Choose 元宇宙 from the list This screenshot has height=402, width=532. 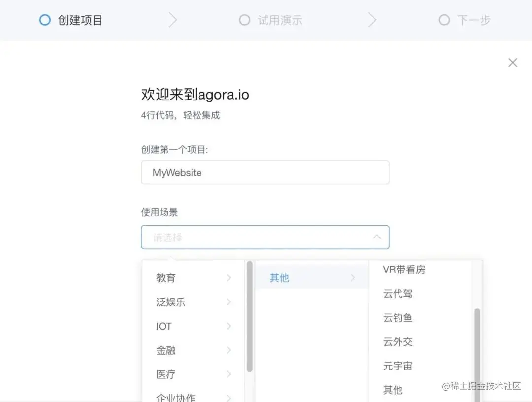398,366
